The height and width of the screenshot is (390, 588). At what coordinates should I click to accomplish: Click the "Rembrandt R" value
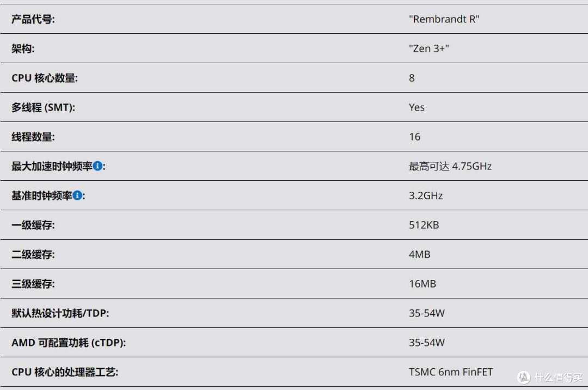(x=444, y=19)
